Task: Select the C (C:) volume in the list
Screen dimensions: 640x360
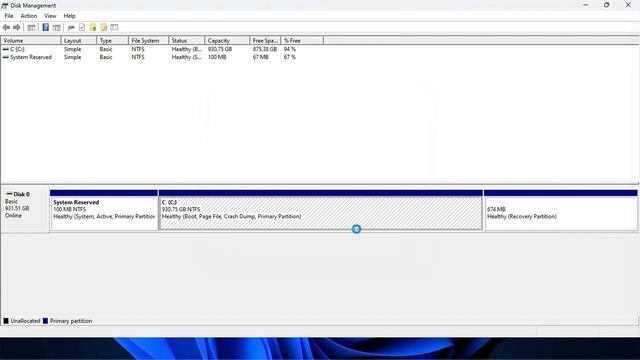Action: (x=17, y=49)
